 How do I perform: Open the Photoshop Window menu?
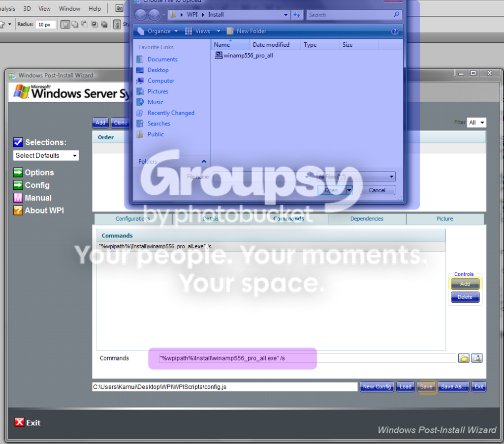[69, 9]
